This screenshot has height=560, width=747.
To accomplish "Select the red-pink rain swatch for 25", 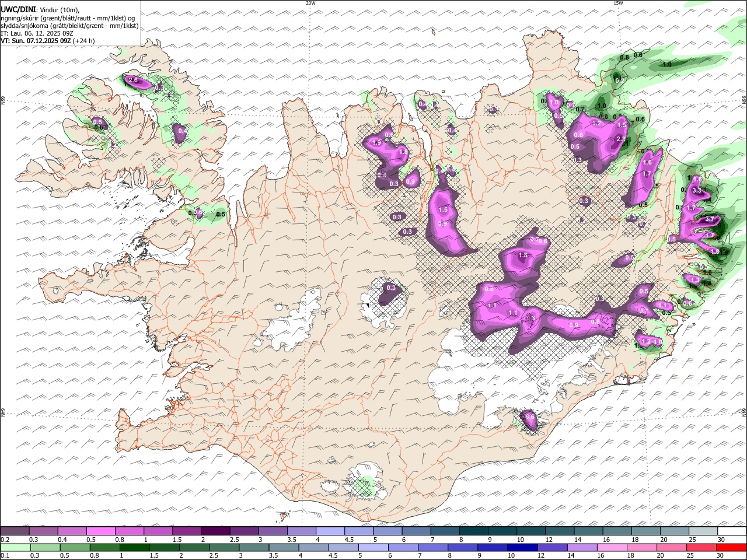I will click(x=702, y=548).
